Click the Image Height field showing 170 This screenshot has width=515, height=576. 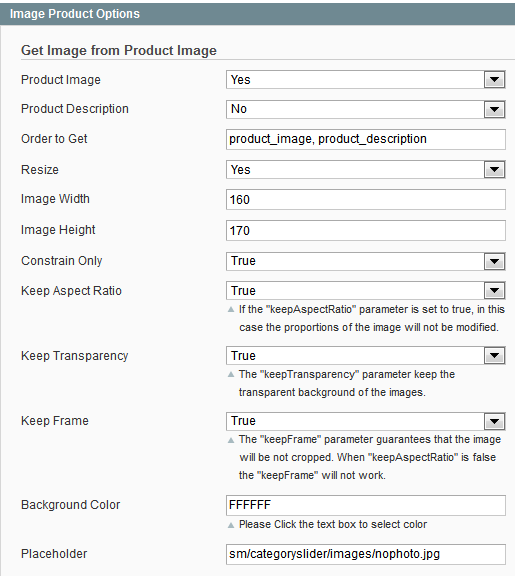[x=365, y=230]
